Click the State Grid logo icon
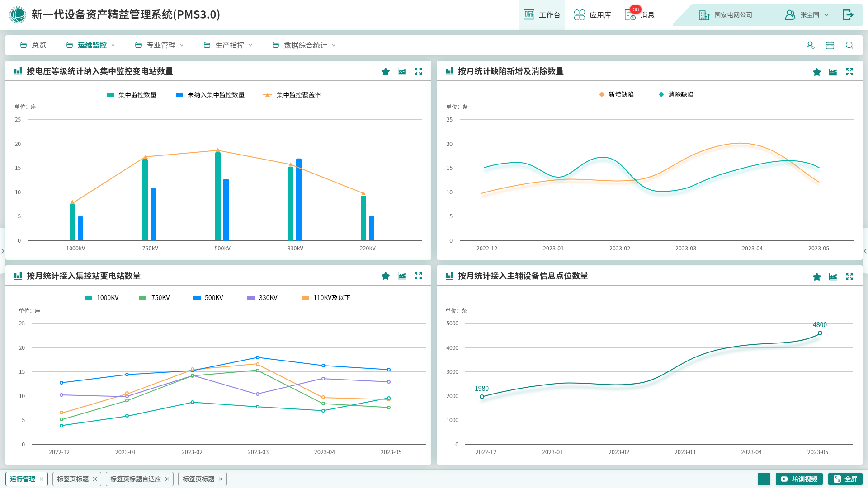 point(18,15)
